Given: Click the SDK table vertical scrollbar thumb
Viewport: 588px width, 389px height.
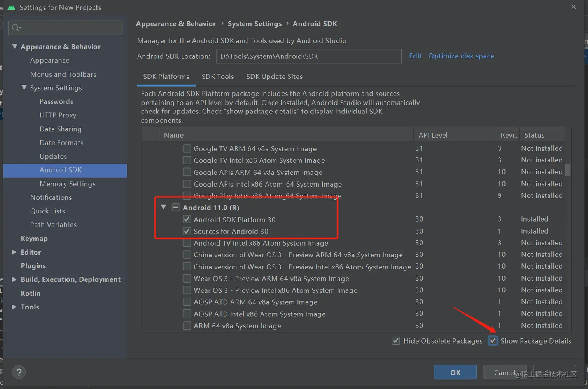Looking at the screenshot, I should 568,170.
